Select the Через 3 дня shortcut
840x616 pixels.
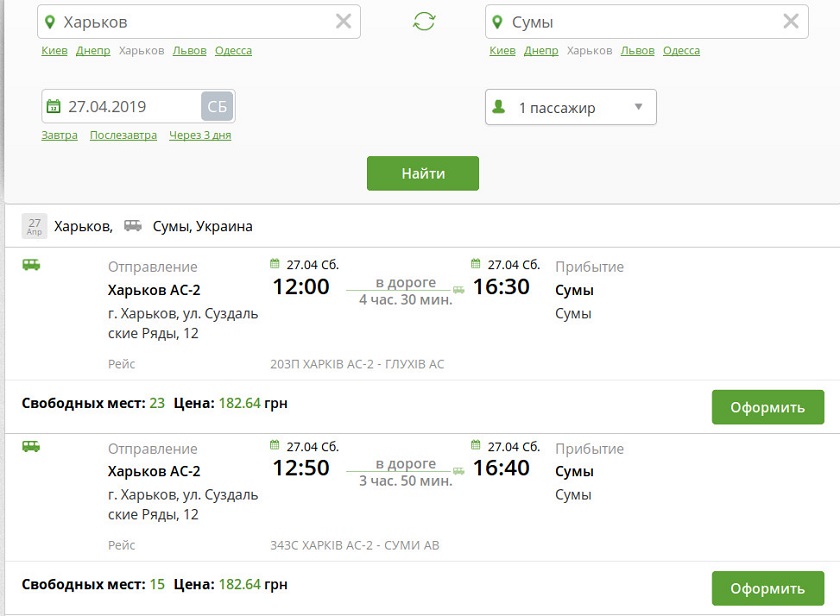tap(200, 136)
